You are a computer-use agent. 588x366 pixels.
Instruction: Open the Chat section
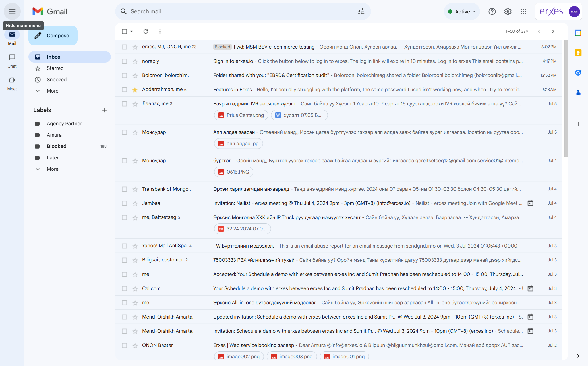(12, 61)
